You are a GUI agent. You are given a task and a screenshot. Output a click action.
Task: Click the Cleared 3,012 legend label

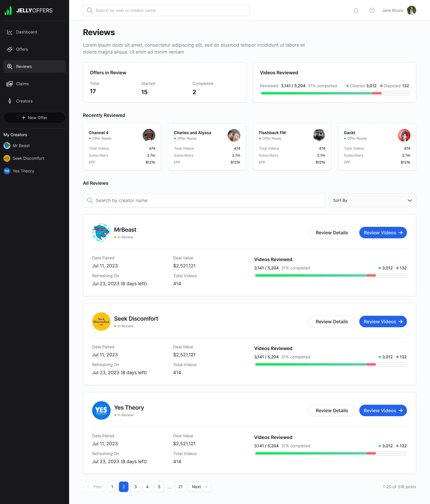[361, 86]
